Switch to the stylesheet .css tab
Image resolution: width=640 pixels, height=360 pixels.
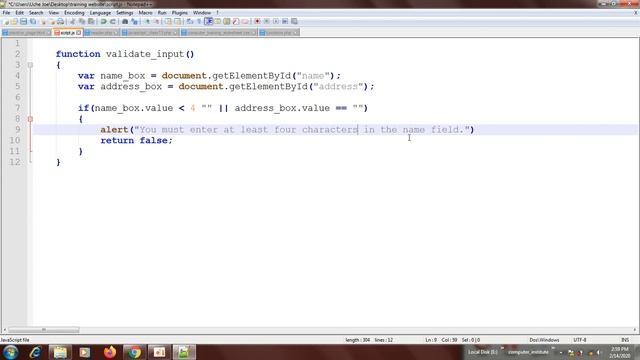pos(218,33)
